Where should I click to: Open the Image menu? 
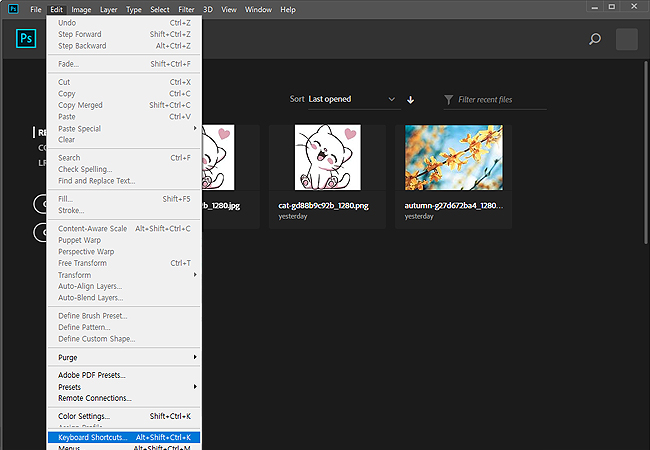click(x=81, y=9)
